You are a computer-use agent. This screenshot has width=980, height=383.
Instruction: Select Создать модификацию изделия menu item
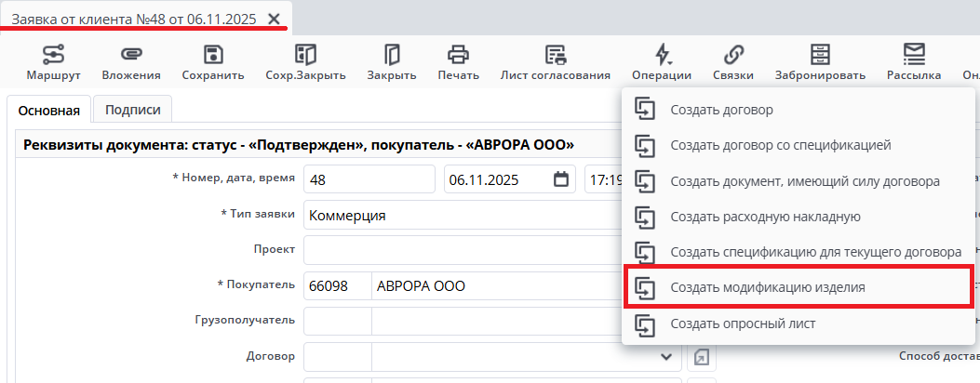point(767,287)
